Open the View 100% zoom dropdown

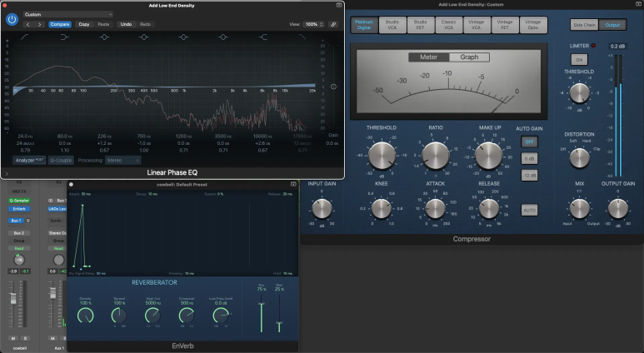click(x=314, y=25)
